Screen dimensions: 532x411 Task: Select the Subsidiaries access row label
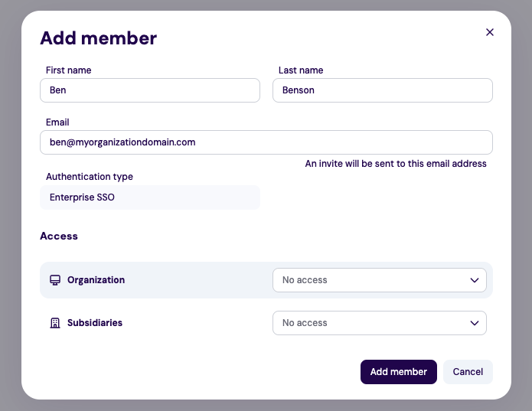[94, 323]
